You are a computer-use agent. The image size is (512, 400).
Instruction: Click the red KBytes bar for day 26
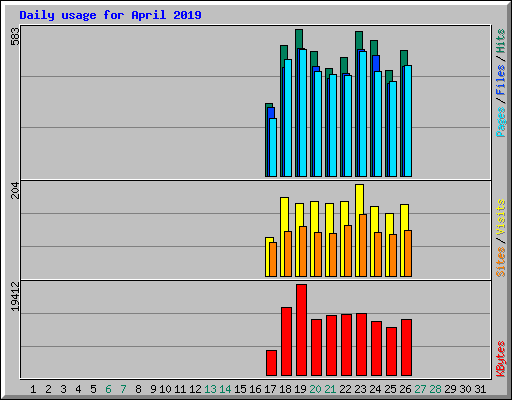(406, 348)
